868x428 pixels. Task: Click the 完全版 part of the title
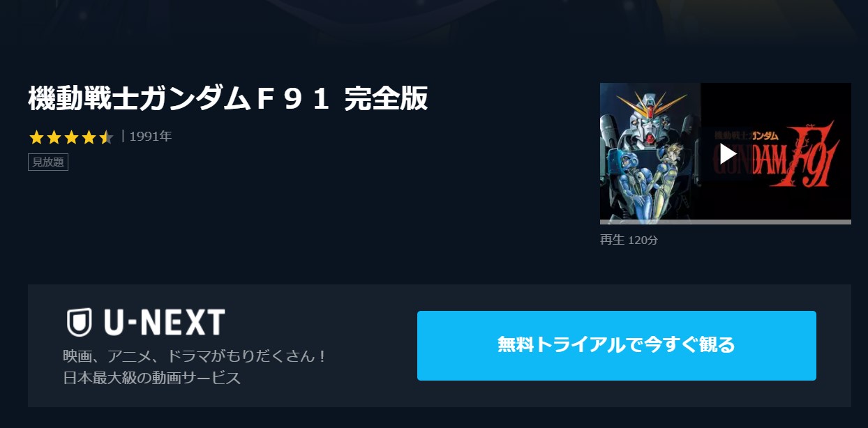click(386, 99)
